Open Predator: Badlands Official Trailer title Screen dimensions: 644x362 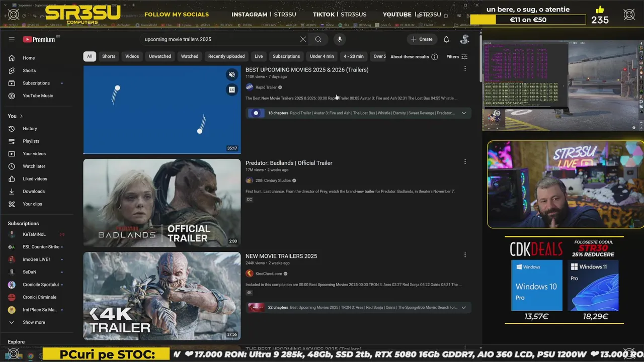coord(289,163)
